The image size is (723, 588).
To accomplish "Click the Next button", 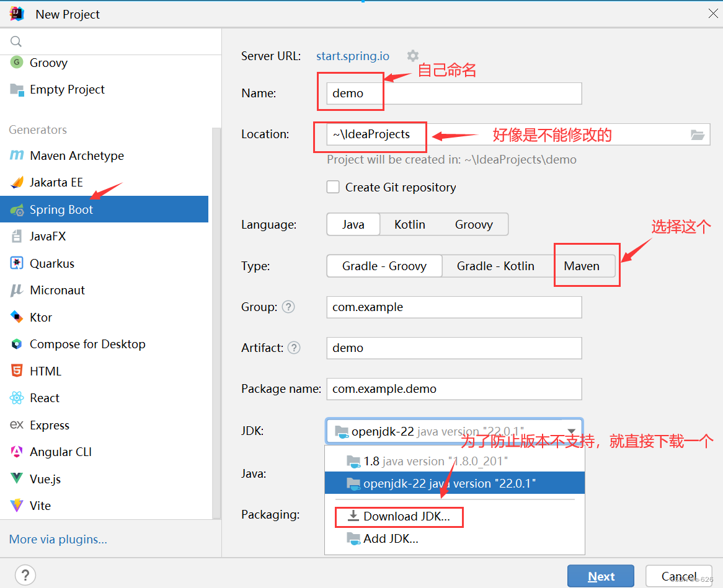I will [x=600, y=576].
